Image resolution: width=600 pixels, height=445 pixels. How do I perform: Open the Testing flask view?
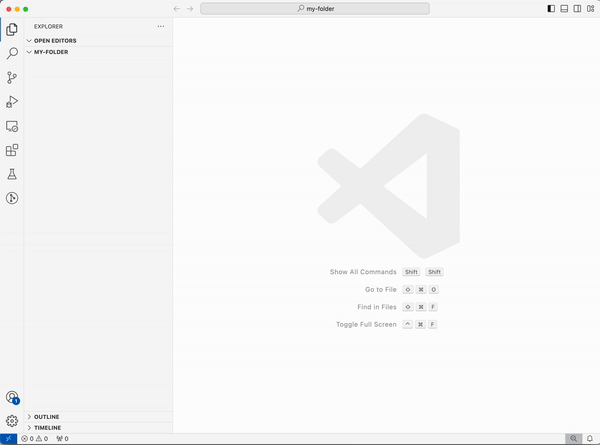(12, 174)
